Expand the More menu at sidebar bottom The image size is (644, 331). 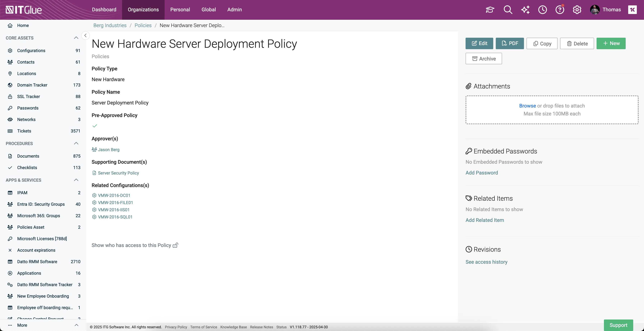[76, 325]
